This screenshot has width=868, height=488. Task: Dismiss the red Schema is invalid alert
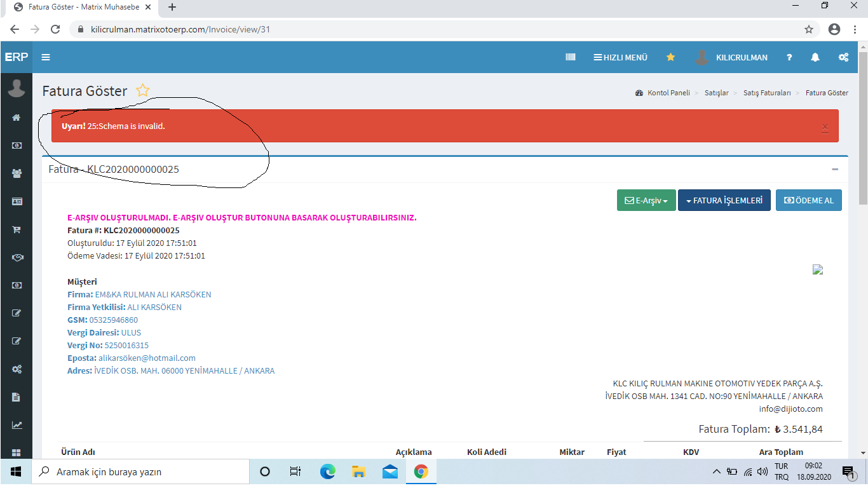pyautogui.click(x=825, y=128)
